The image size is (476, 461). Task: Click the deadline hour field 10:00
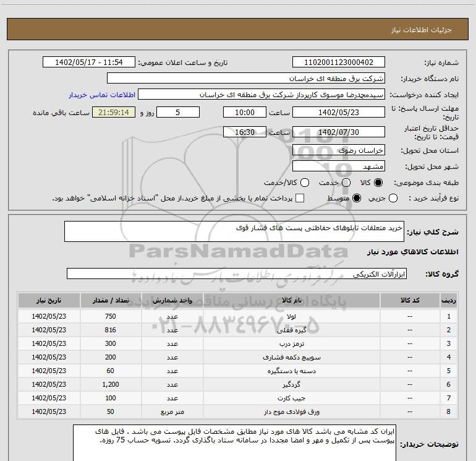(245, 112)
